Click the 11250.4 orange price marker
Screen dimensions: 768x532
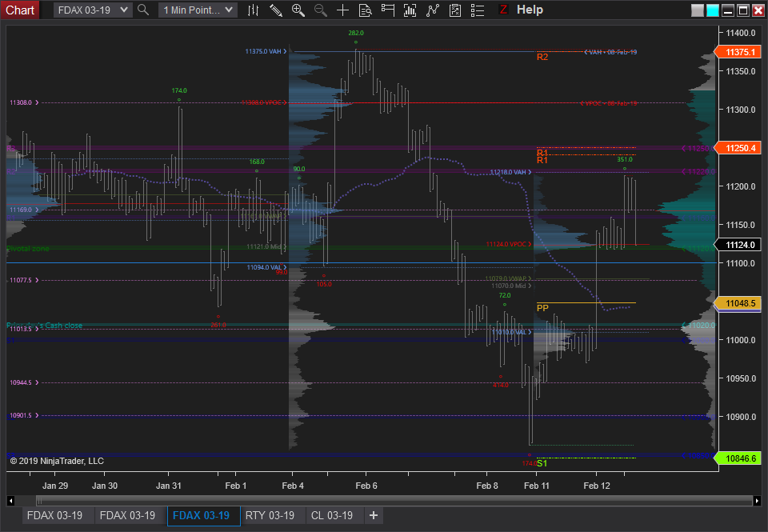coord(738,148)
